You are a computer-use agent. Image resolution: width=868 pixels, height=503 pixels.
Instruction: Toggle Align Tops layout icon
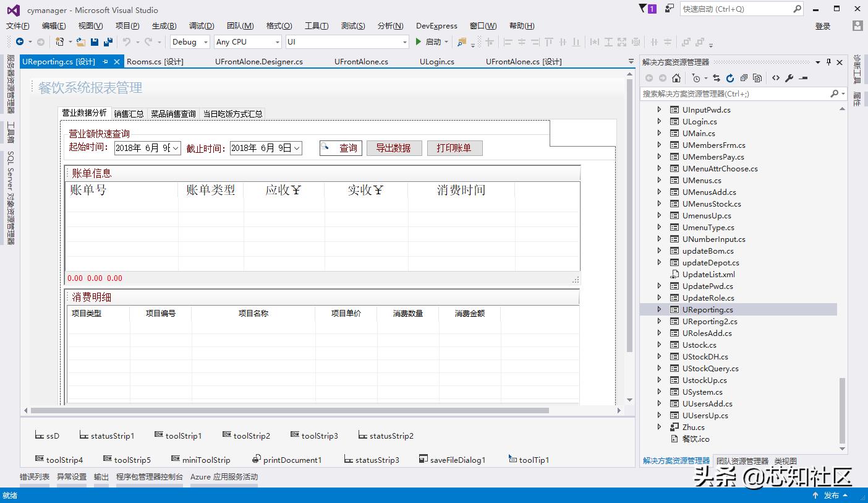coord(548,41)
